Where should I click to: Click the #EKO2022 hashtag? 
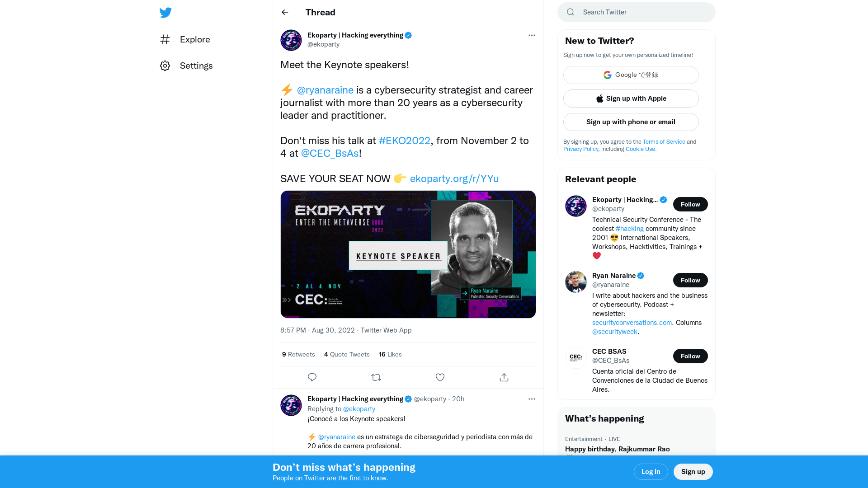404,141
